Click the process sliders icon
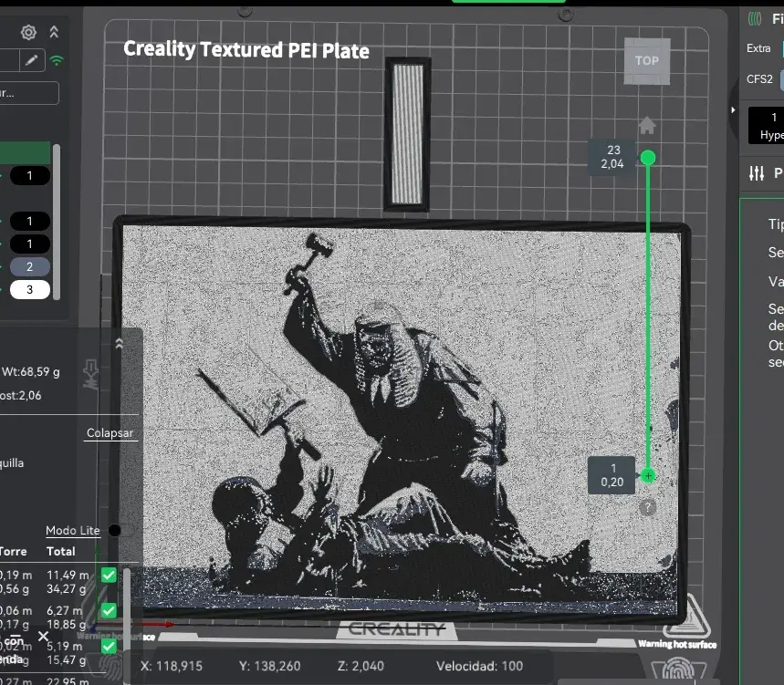Viewport: 784px width, 685px height. (757, 173)
